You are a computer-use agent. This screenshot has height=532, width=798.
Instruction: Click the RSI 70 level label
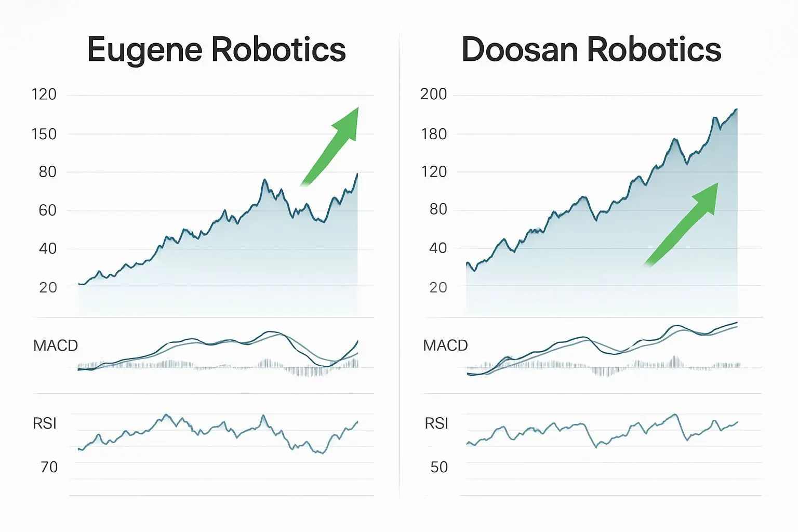pos(49,467)
